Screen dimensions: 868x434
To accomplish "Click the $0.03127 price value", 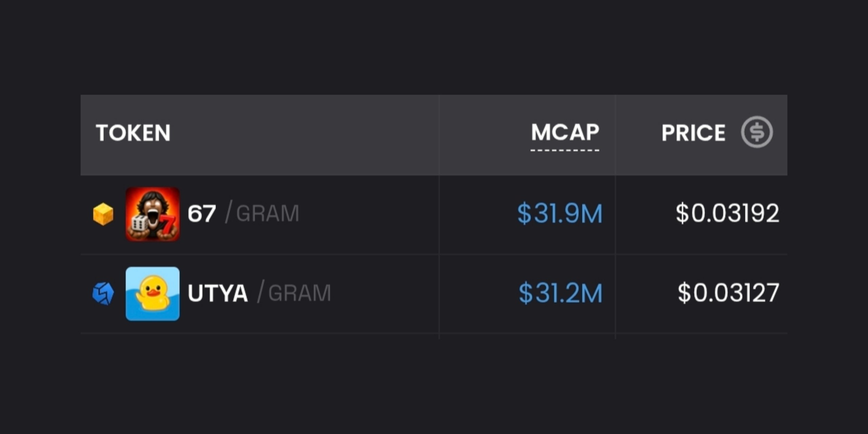I will (729, 293).
